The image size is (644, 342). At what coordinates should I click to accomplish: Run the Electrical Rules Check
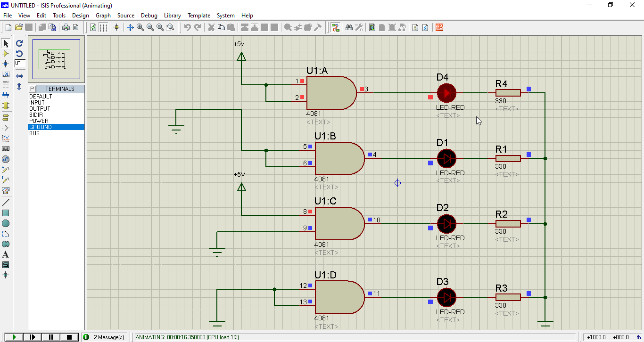point(425,27)
